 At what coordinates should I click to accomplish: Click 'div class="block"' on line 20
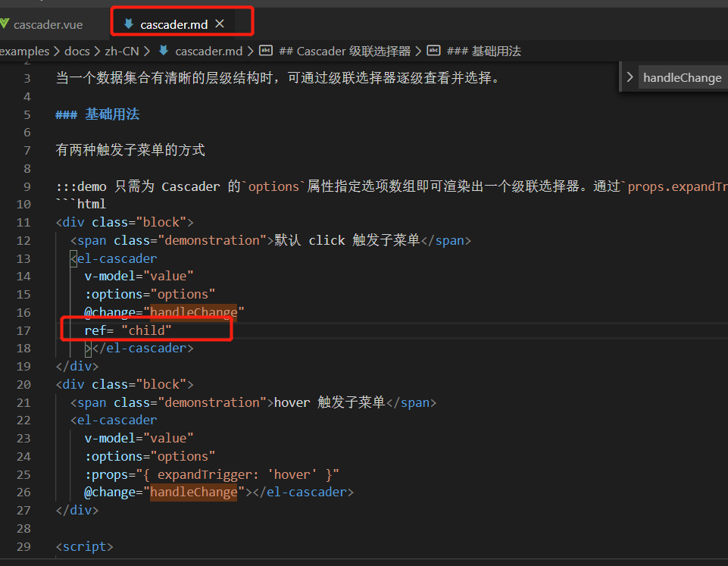click(x=124, y=384)
